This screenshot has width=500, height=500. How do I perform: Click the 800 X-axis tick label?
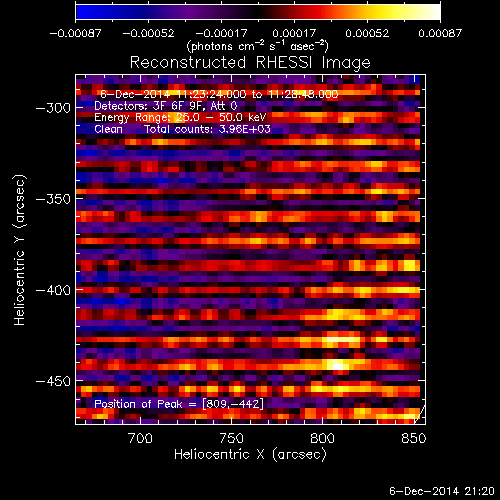point(322,438)
